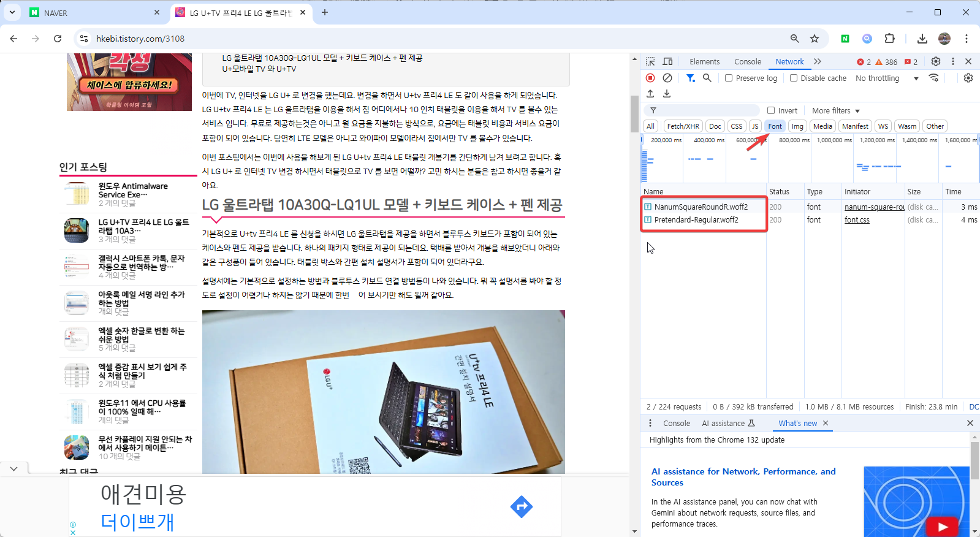Screen dimensions: 980x537
Task: Open the Antimalware Service Exe post link
Action: pos(133,190)
